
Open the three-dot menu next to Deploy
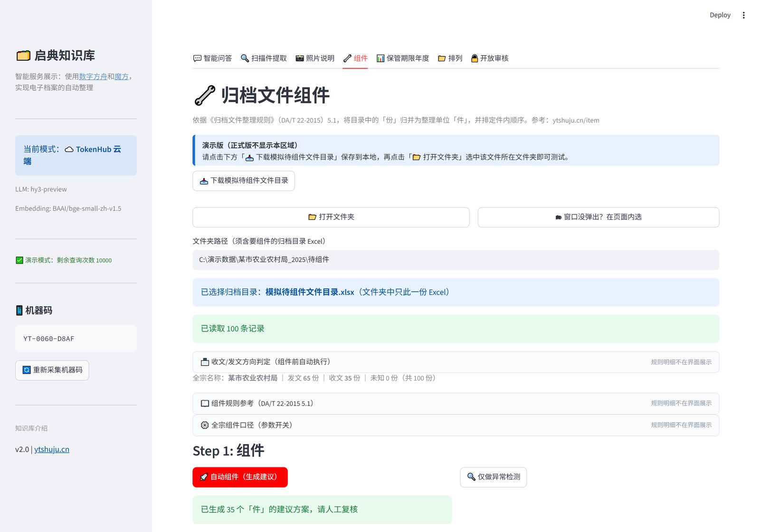(x=744, y=15)
